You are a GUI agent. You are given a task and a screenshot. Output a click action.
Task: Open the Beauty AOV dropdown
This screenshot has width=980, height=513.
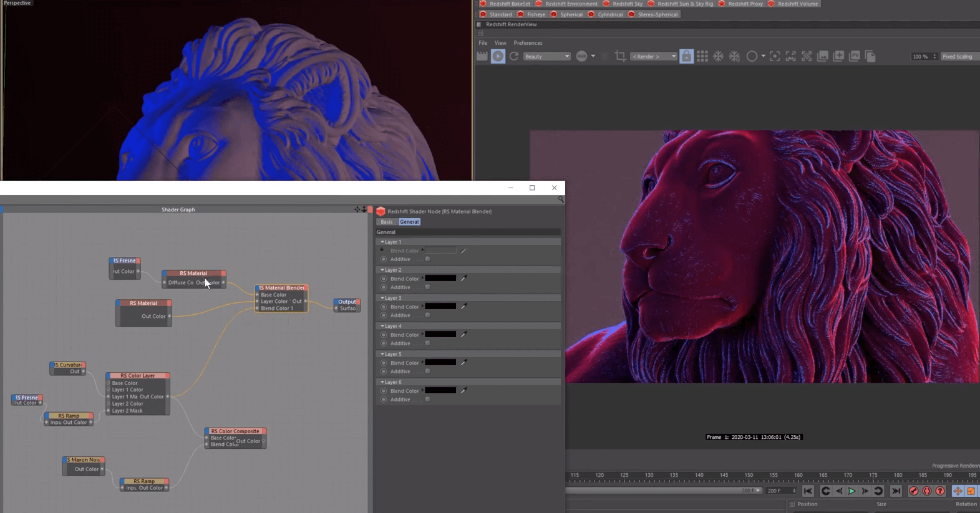click(x=547, y=57)
